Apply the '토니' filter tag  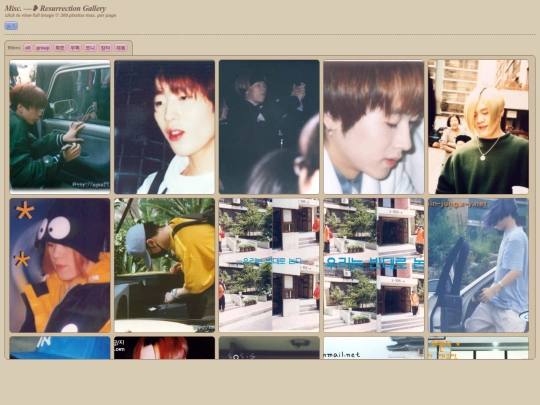point(90,48)
